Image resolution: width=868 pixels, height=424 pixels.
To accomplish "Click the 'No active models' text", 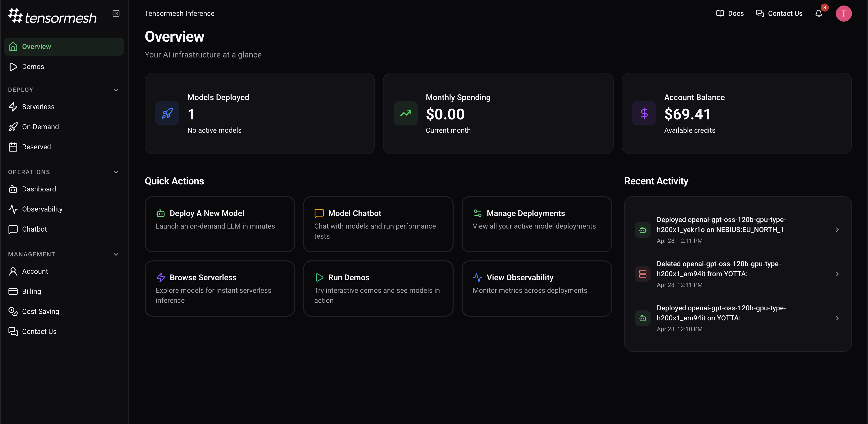I will (x=214, y=130).
